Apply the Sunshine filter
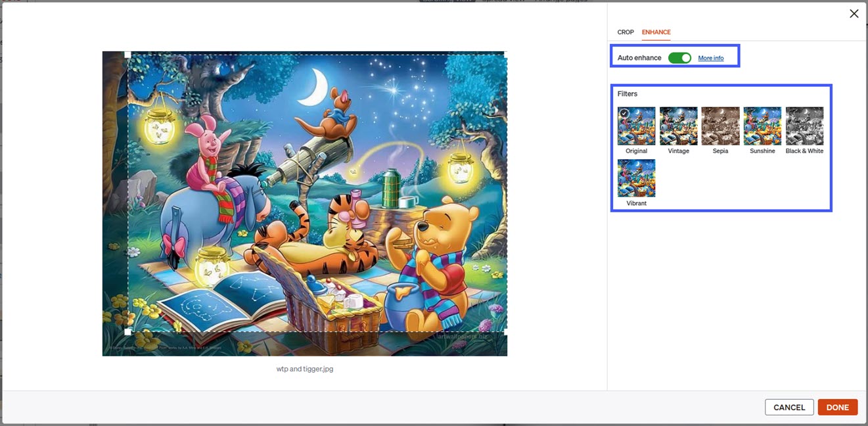868x426 pixels. (762, 126)
